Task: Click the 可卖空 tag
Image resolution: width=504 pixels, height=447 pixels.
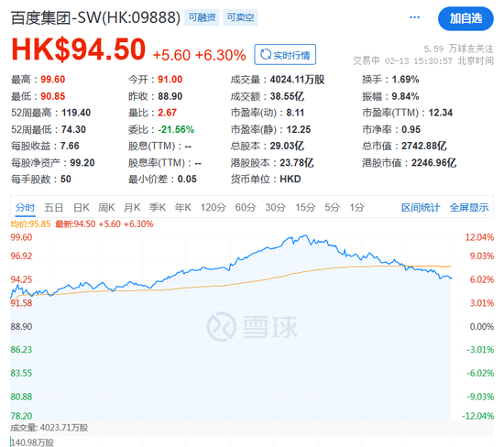Action: point(240,17)
